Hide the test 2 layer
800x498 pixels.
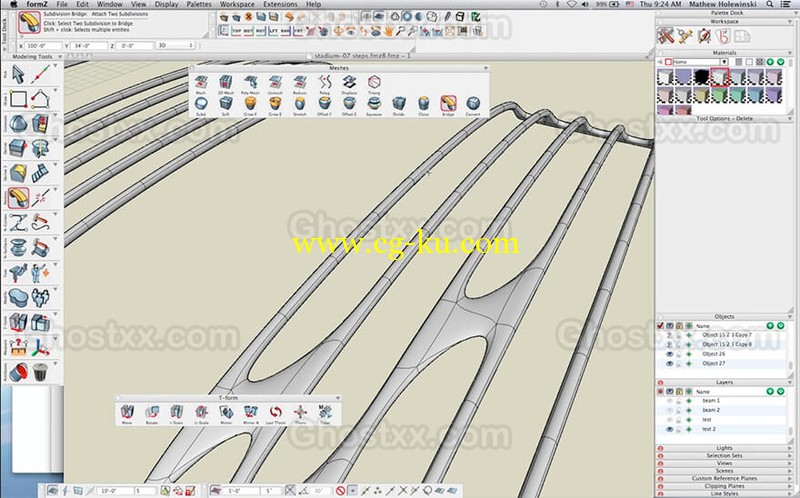(670, 430)
